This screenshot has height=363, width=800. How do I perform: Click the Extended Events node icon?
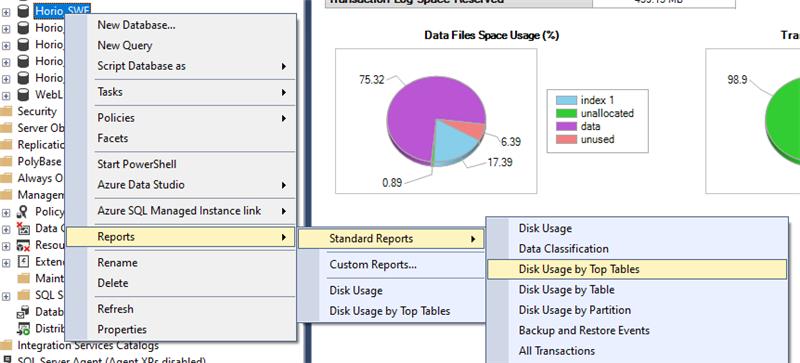[23, 262]
